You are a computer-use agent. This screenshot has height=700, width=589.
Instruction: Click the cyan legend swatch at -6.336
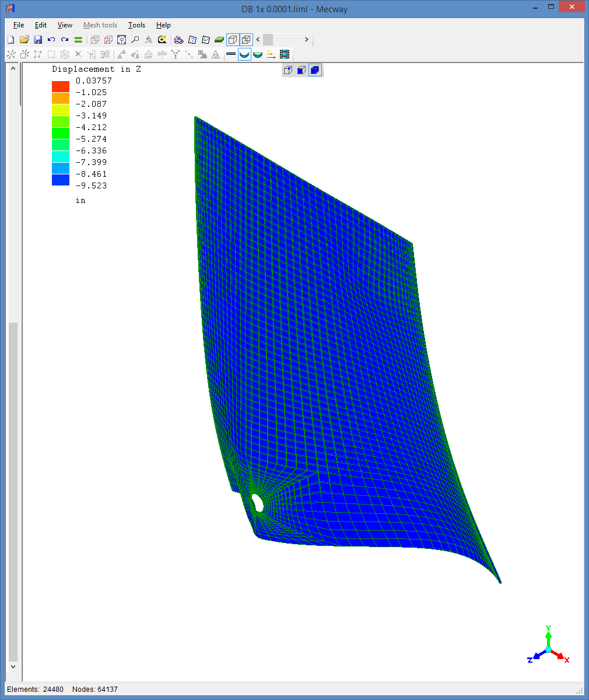(x=61, y=156)
